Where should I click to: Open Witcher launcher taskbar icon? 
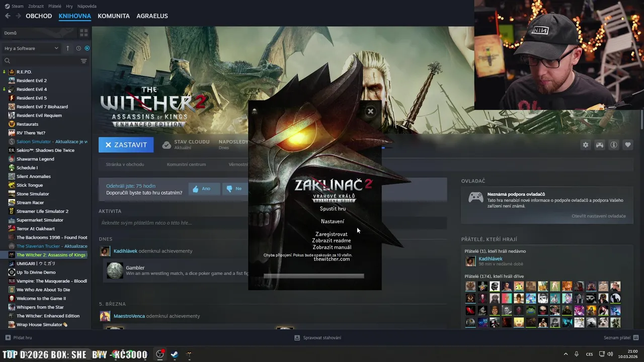[x=189, y=354]
